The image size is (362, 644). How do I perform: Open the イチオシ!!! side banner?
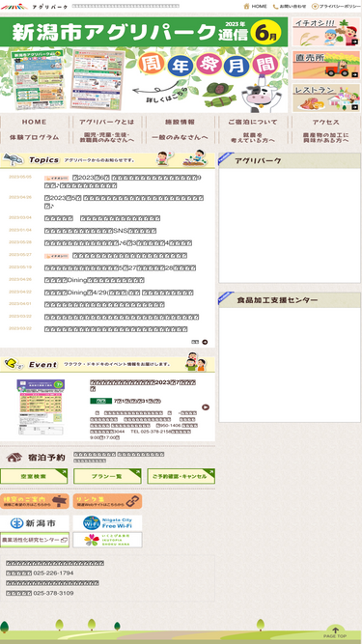(326, 32)
